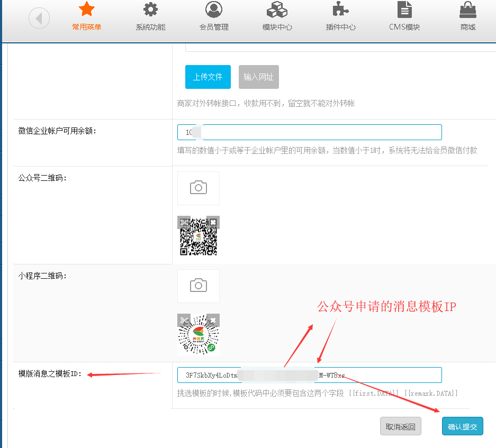Click camera upload box for 公众号二维码

199,188
